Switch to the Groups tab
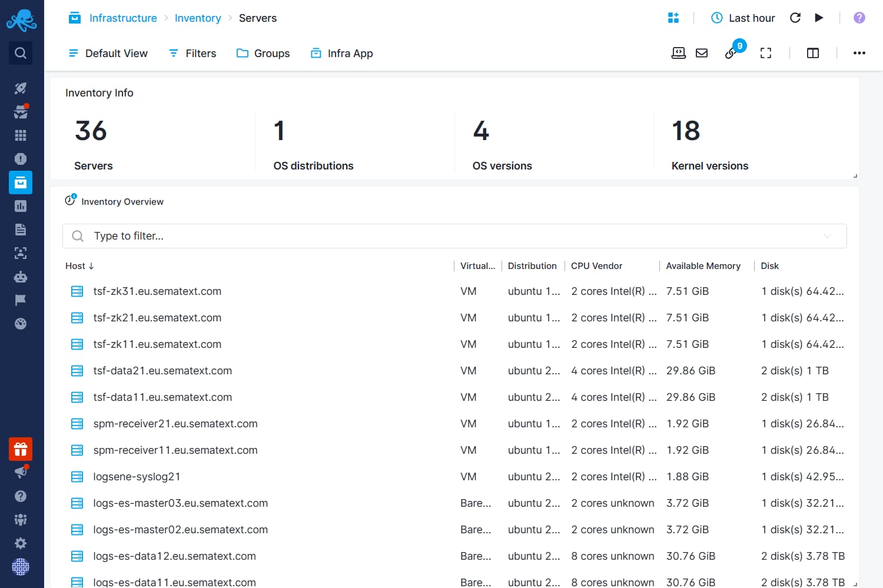 click(263, 53)
